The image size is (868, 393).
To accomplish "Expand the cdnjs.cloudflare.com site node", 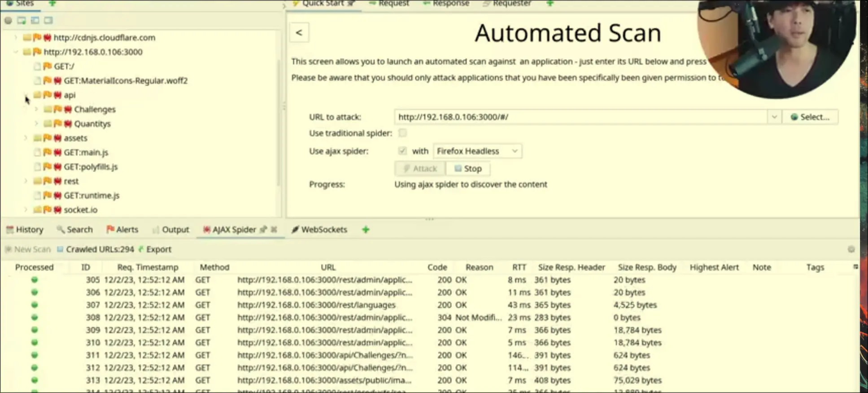I will click(16, 38).
